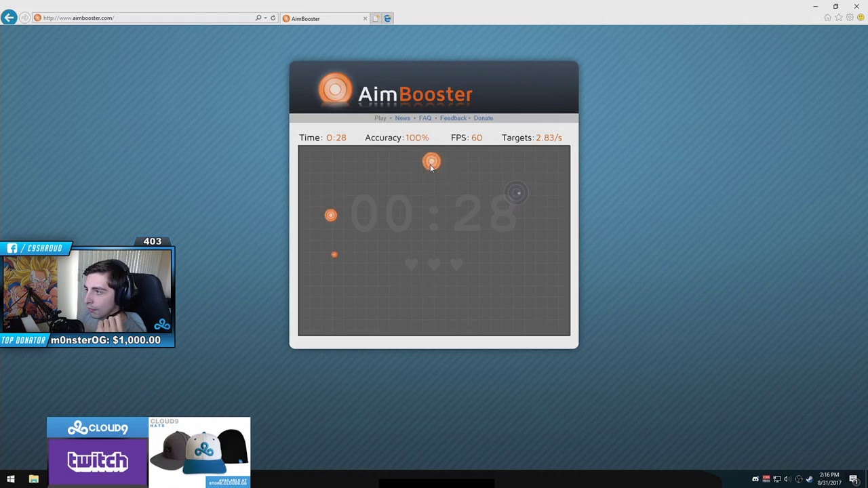Open the taskbar clock showing 2:16 PM
The width and height of the screenshot is (868, 488).
[x=829, y=479]
